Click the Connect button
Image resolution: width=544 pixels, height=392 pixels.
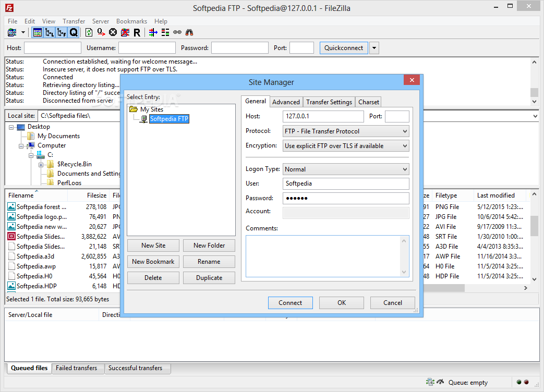click(x=290, y=303)
